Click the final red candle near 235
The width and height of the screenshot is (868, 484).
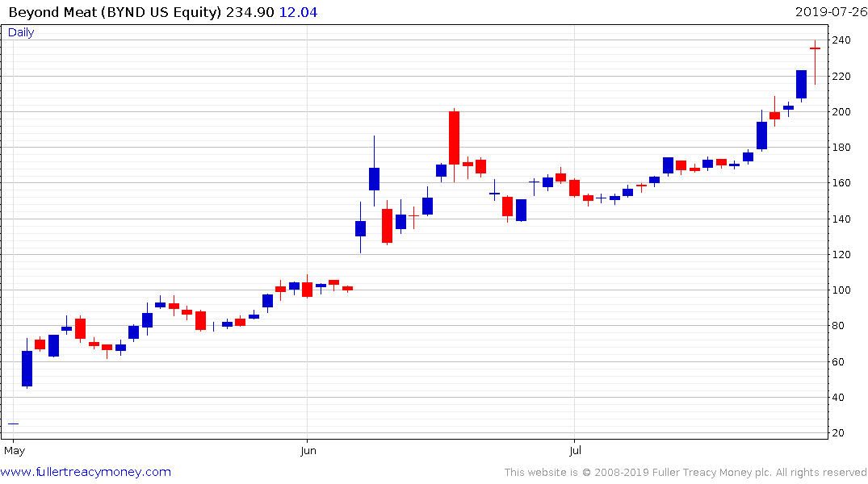coord(815,62)
